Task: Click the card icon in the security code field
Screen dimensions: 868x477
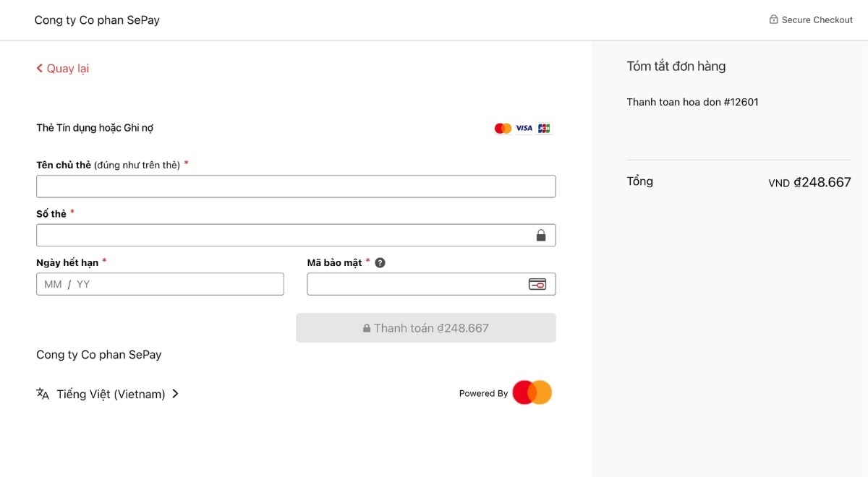Action: point(538,283)
